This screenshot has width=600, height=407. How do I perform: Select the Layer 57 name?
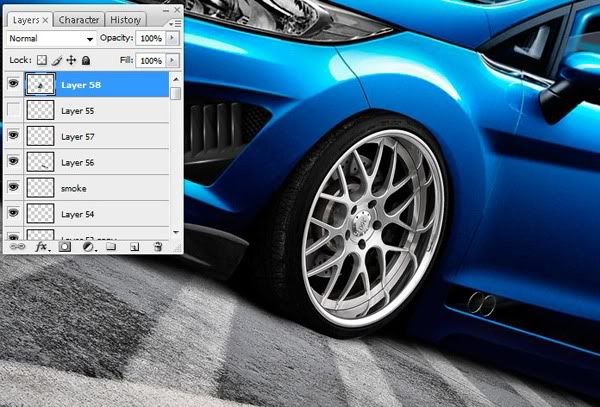click(78, 137)
